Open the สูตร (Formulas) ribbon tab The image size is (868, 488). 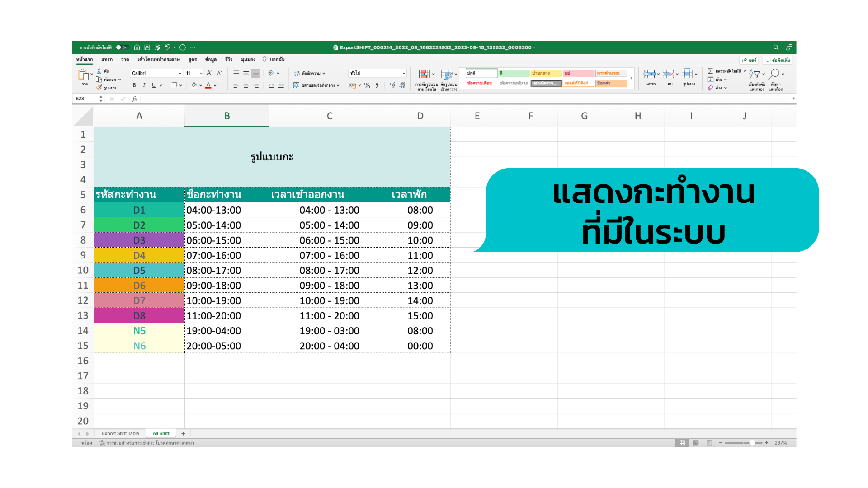pos(193,60)
